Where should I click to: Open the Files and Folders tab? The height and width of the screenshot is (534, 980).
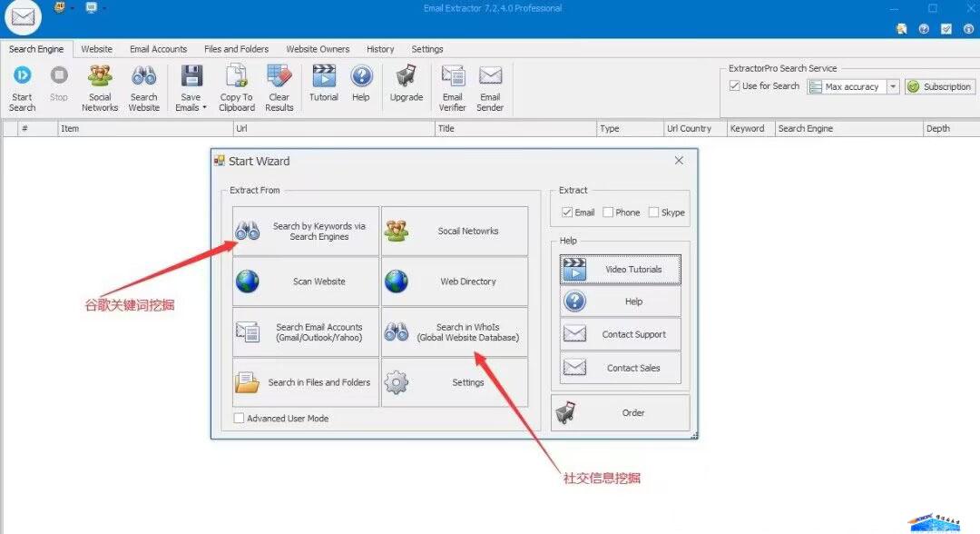236,49
